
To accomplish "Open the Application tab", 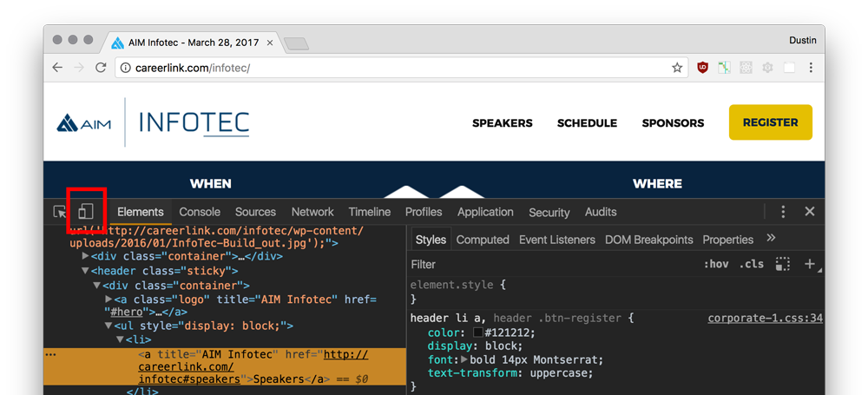I will tap(485, 212).
